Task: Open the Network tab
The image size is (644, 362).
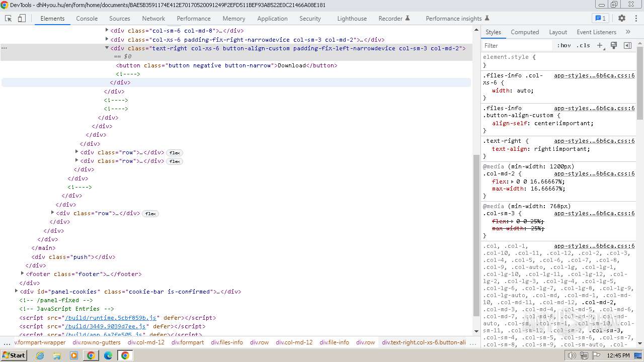Action: (x=153, y=18)
